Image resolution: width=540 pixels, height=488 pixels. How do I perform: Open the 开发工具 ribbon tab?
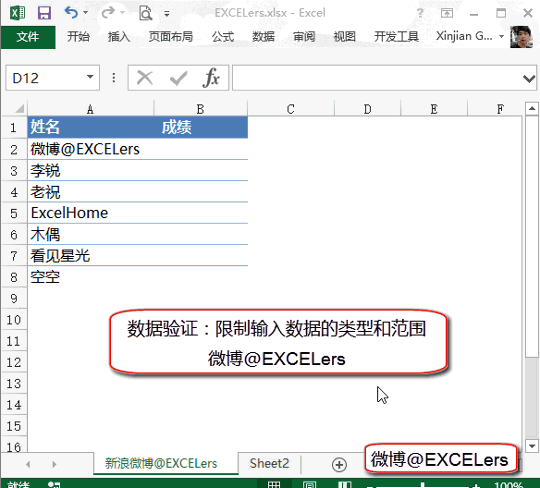click(x=396, y=37)
